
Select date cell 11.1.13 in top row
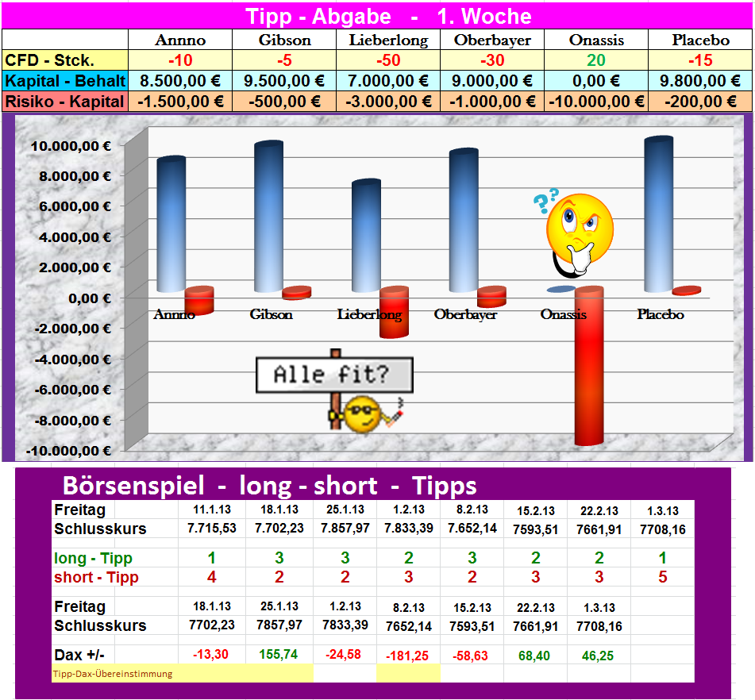click(x=212, y=510)
